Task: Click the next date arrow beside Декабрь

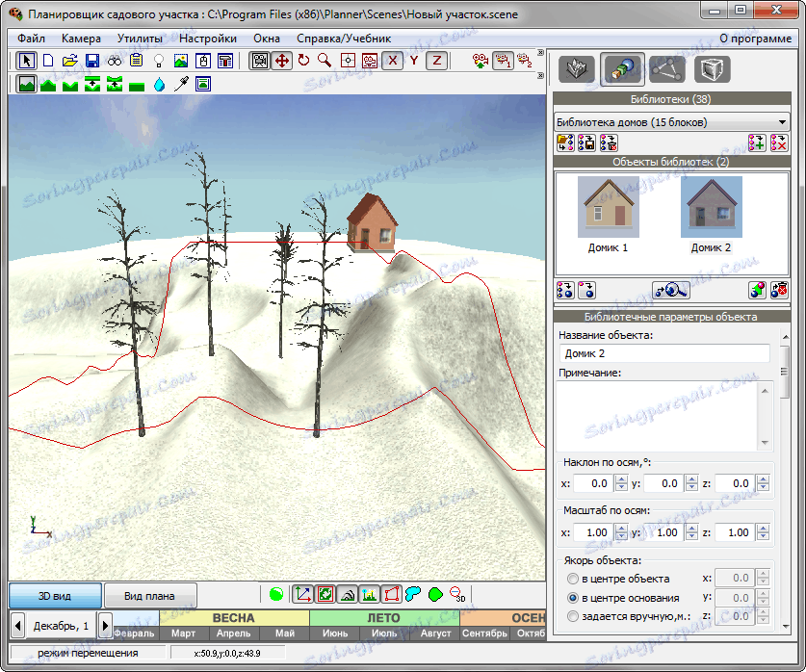Action: [106, 624]
